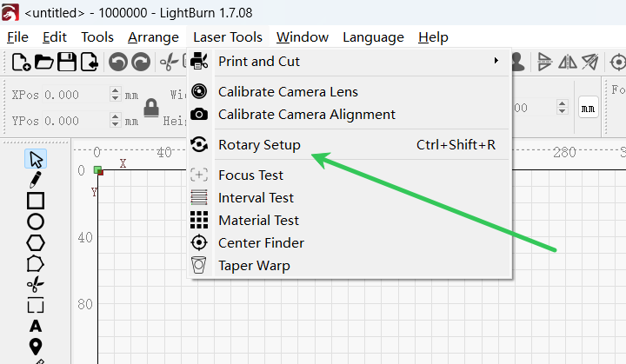Open the Window menu
The height and width of the screenshot is (364, 626).
point(303,37)
